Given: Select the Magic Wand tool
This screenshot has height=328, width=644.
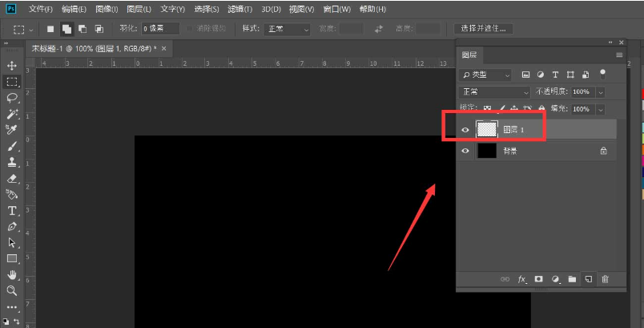Looking at the screenshot, I should click(x=11, y=114).
